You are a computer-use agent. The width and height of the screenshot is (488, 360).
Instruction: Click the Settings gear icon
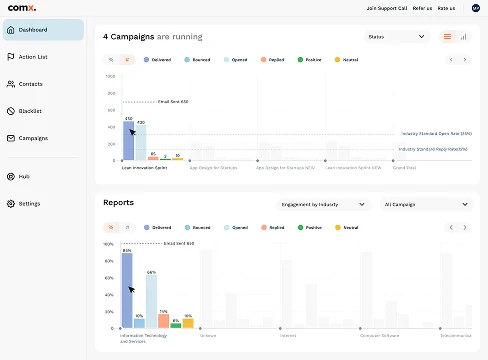tap(11, 204)
